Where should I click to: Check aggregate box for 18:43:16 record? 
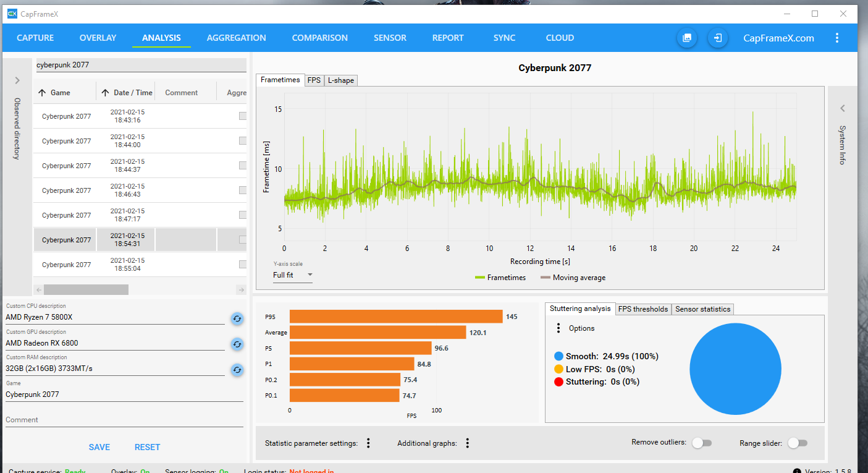[243, 116]
